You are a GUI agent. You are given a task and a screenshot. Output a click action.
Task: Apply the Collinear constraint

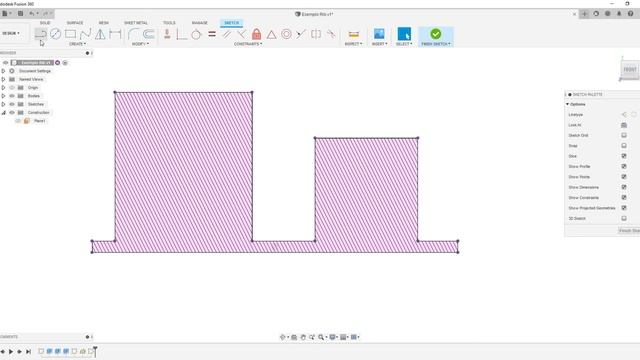pyautogui.click(x=301, y=34)
